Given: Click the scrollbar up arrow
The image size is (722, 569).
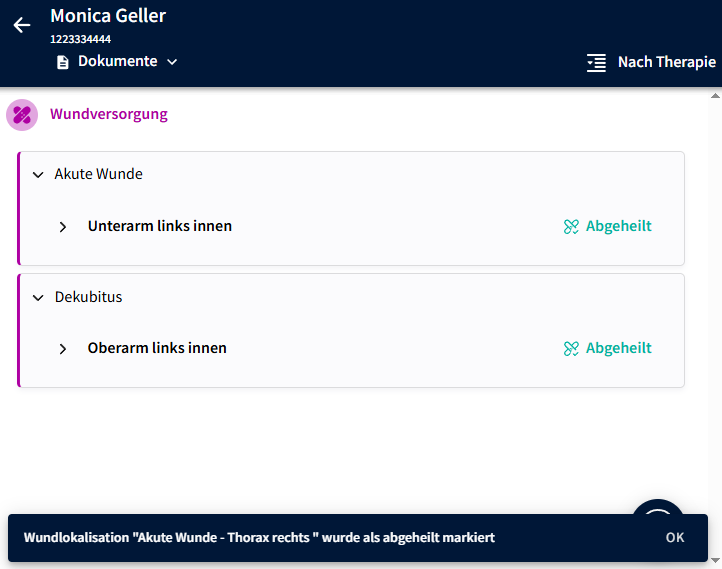Looking at the screenshot, I should 715,96.
